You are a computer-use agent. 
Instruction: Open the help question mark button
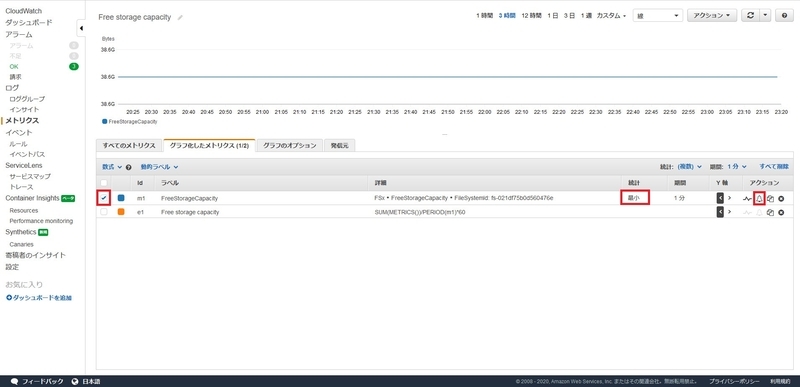click(784, 16)
